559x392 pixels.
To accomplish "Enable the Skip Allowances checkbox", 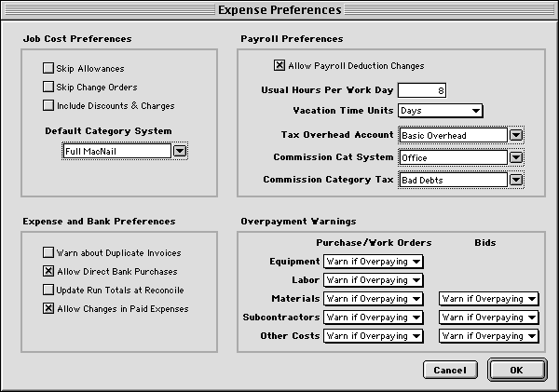I will (48, 69).
